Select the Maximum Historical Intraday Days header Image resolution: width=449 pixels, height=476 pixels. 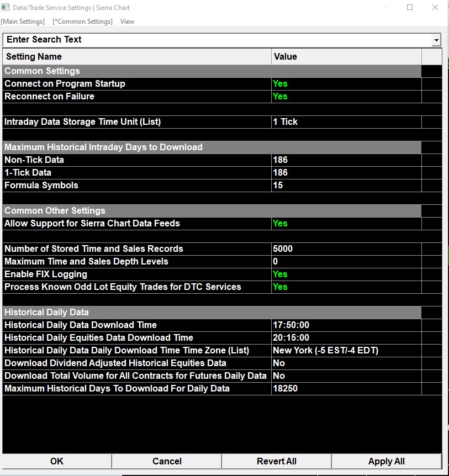click(x=212, y=147)
